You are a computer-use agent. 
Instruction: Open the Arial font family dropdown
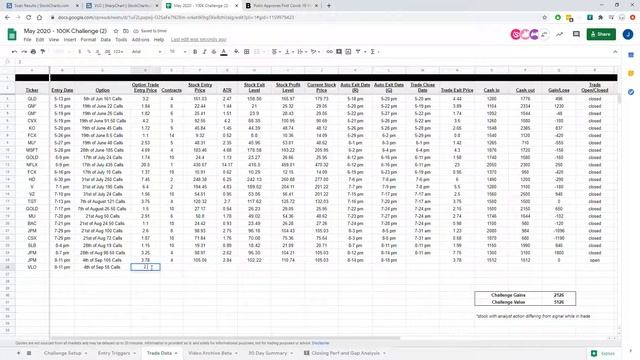(x=146, y=52)
